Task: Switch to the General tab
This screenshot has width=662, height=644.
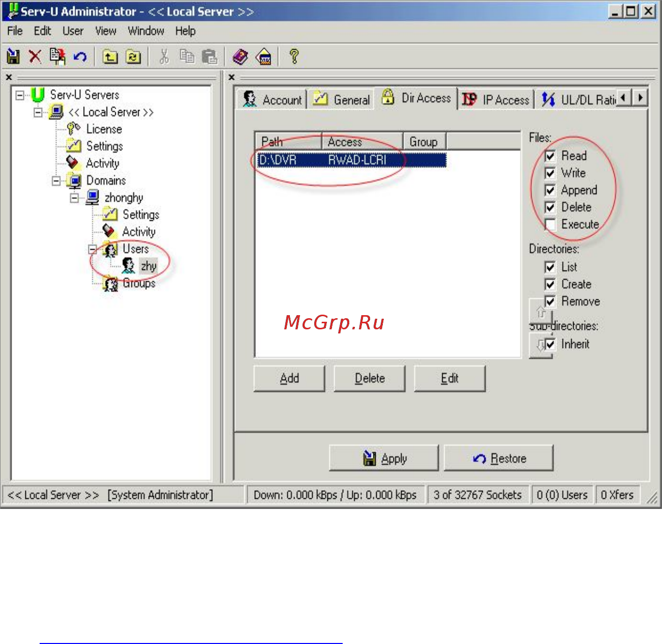Action: point(342,99)
